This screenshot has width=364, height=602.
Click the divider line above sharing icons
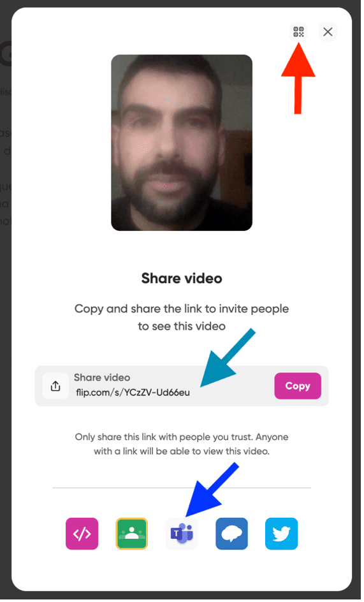pyautogui.click(x=182, y=488)
